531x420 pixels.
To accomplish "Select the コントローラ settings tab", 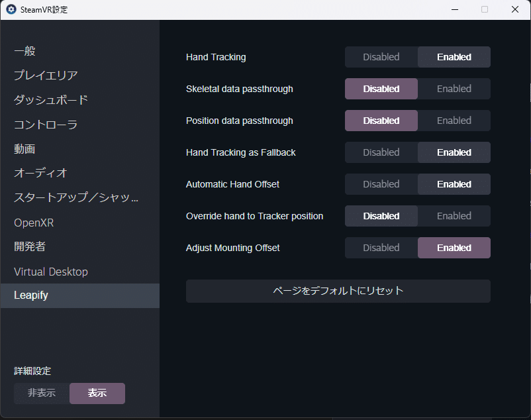I will coord(80,125).
